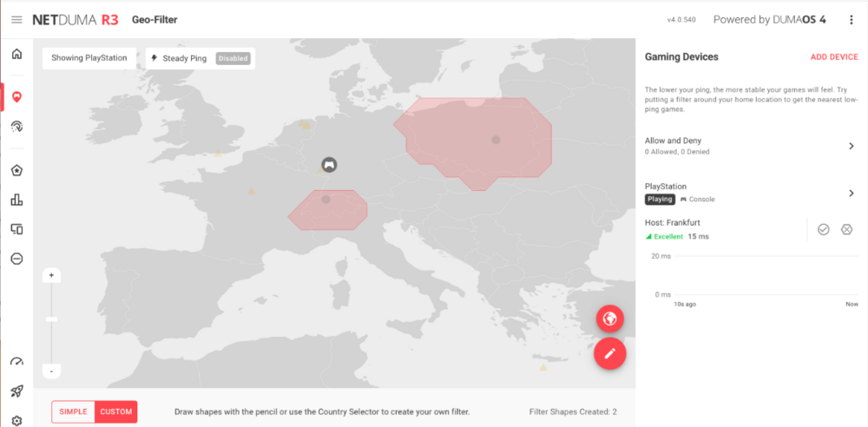Open the Showing PlayStation device selector

[89, 58]
